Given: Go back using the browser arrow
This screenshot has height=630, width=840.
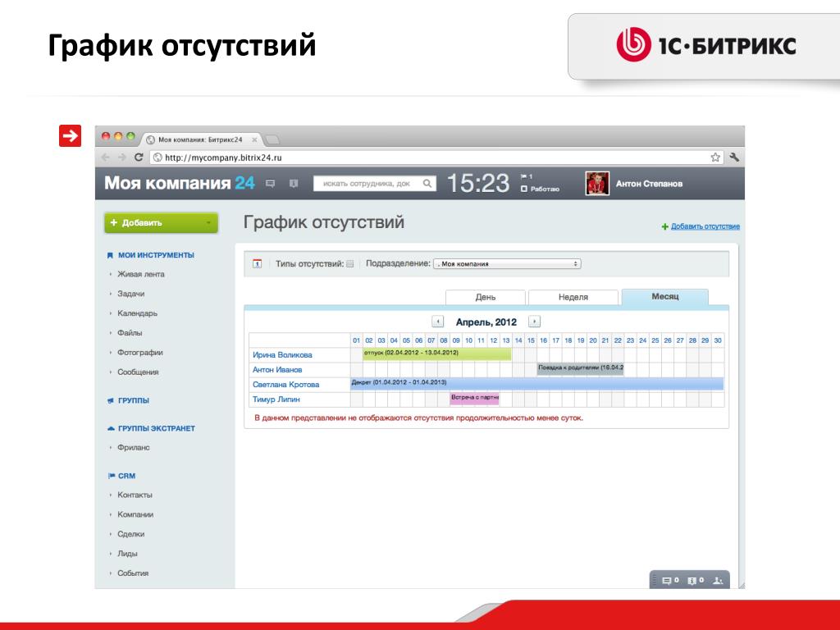Looking at the screenshot, I should [x=106, y=157].
